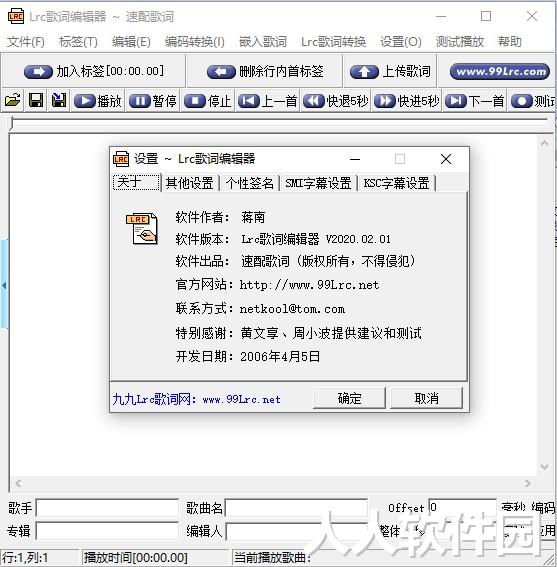Rewind 5 seconds with 快退5秒
Image resolution: width=557 pixels, height=567 pixels.
(336, 101)
